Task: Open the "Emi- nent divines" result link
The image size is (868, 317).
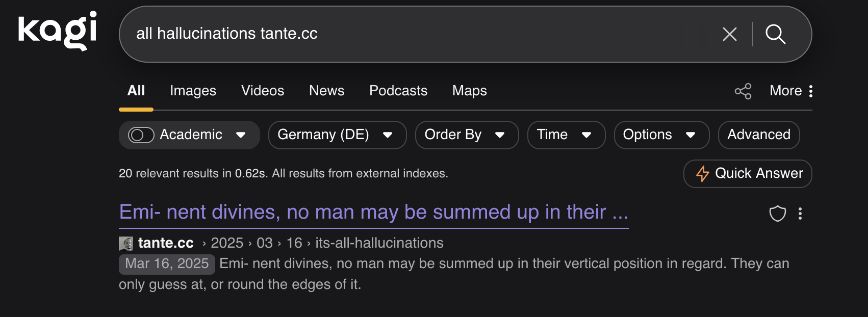Action: click(373, 212)
